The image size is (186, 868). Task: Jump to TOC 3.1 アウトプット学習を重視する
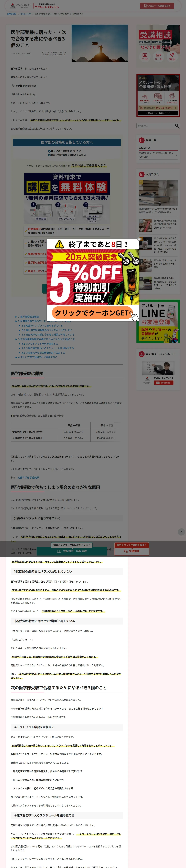[40, 344]
